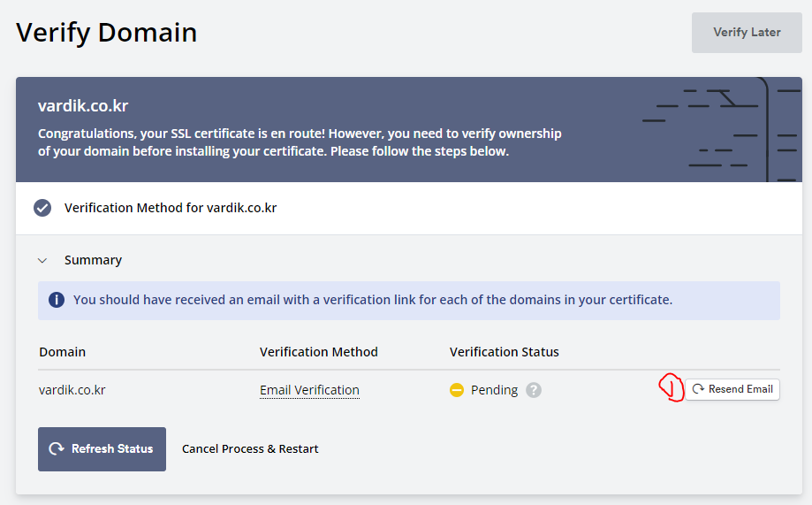The image size is (812, 505).
Task: Open the Email Verification method link
Action: pyautogui.click(x=309, y=390)
